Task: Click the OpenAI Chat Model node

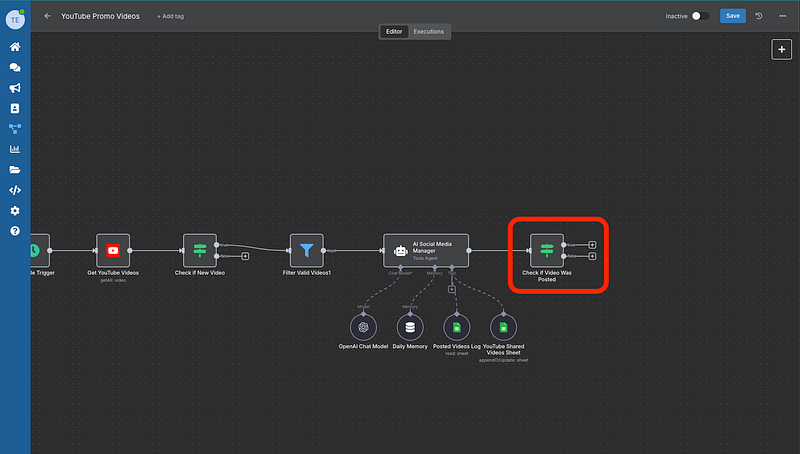Action: click(361, 326)
